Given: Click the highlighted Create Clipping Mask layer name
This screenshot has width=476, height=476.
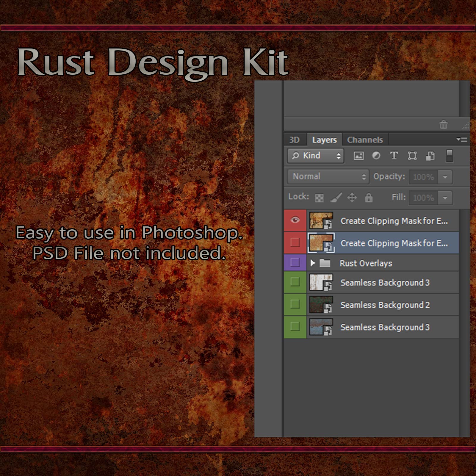Looking at the screenshot, I should coord(394,243).
